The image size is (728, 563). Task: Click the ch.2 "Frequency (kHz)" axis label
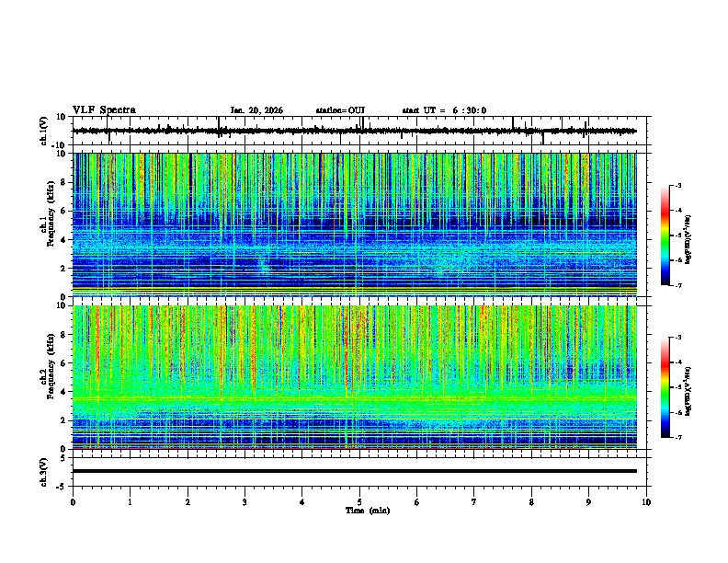point(51,366)
